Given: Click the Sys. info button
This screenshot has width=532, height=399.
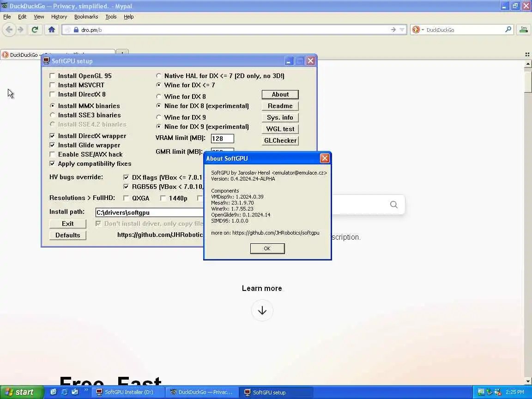Looking at the screenshot, I should [280, 117].
